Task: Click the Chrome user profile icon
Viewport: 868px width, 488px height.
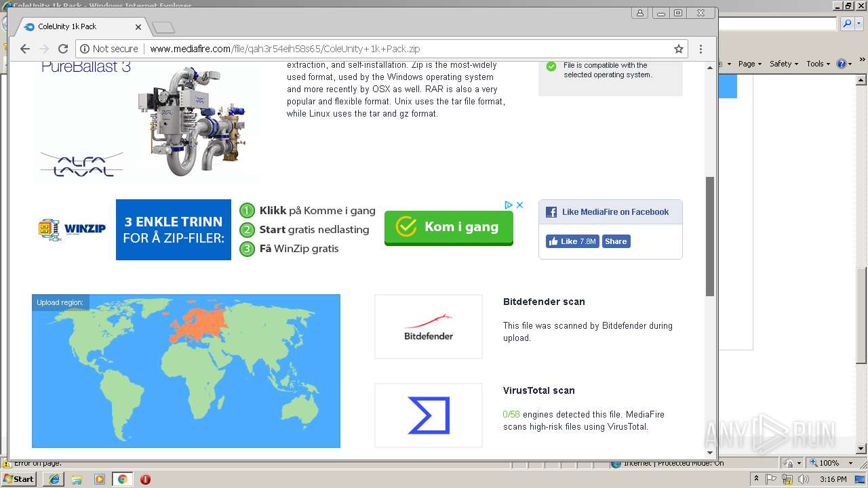Action: pos(639,13)
